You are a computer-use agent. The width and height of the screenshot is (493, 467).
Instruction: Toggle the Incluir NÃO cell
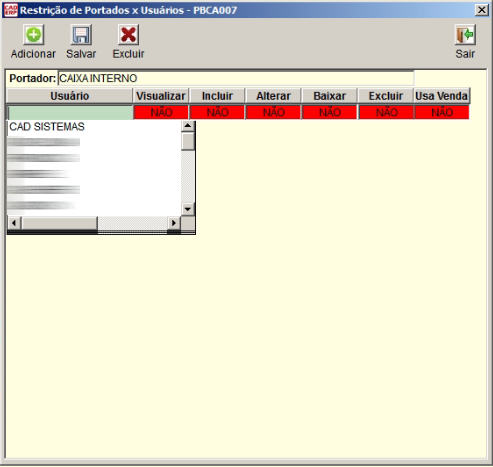pyautogui.click(x=217, y=112)
